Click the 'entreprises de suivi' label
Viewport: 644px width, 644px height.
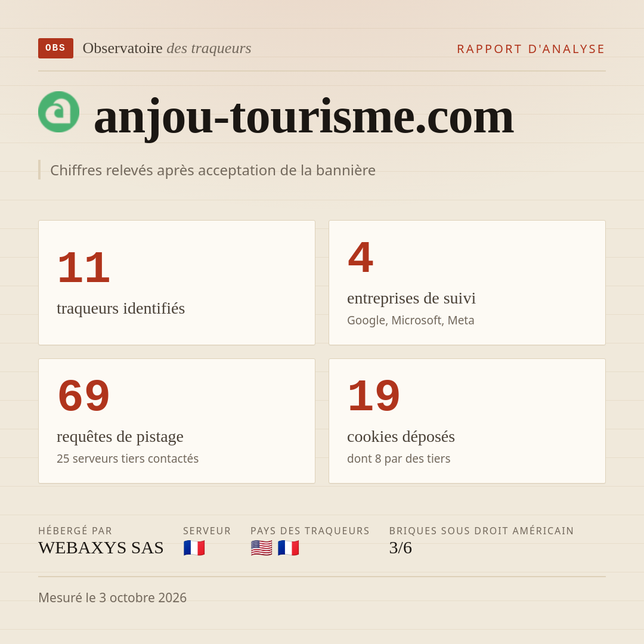click(x=411, y=298)
